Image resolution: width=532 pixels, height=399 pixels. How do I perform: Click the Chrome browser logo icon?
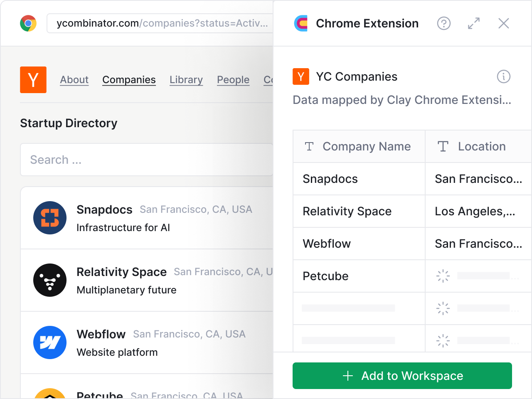pos(28,23)
